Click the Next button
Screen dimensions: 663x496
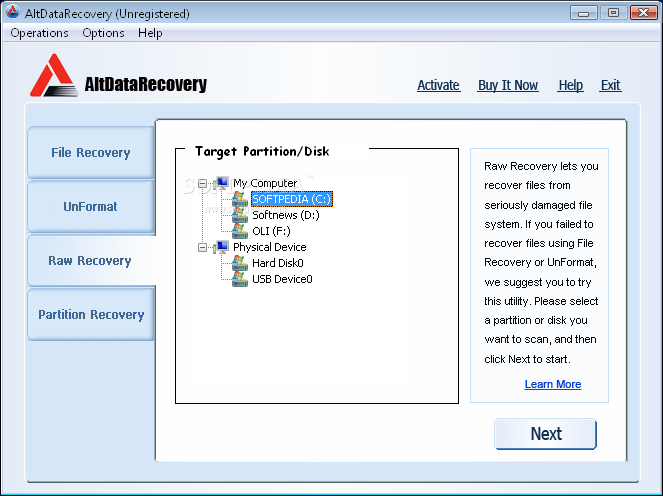pyautogui.click(x=545, y=434)
